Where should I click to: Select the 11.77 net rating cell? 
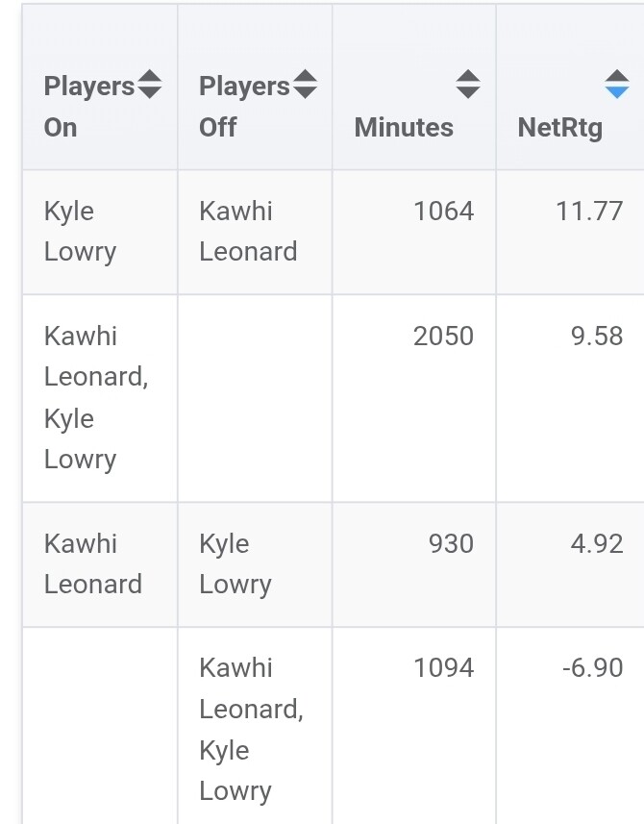tap(589, 211)
